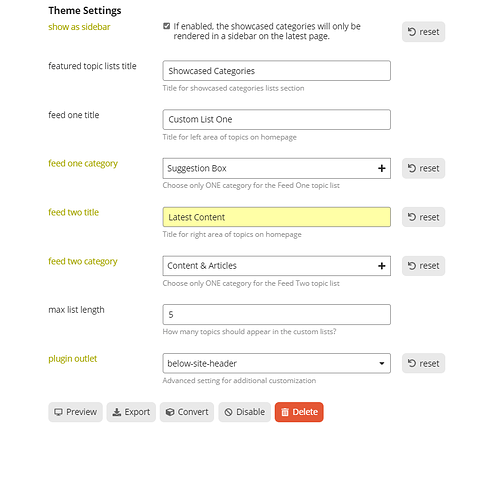Viewport: 490px width, 500px height.
Task: Reset the feed two category setting
Action: [x=423, y=266]
